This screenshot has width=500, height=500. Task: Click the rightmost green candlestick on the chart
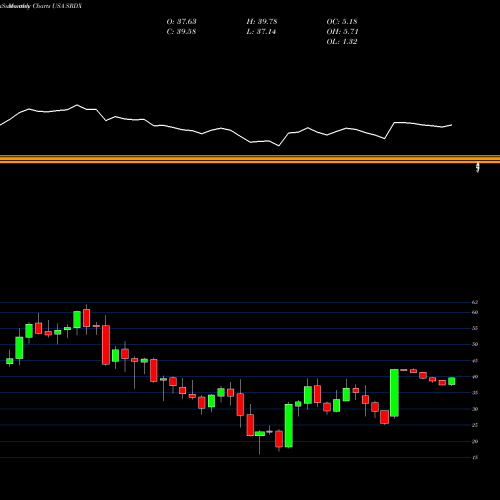[x=452, y=381]
